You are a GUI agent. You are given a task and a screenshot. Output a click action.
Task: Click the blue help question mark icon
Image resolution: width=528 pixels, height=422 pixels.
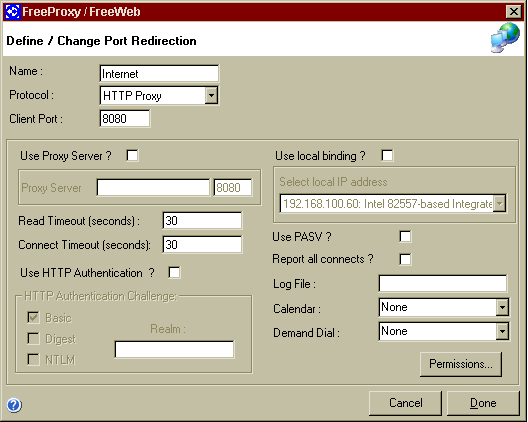coord(14,405)
